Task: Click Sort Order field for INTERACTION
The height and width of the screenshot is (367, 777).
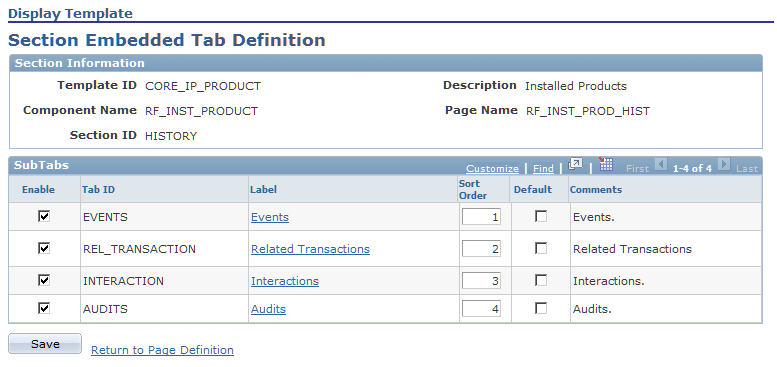Action: coord(481,281)
